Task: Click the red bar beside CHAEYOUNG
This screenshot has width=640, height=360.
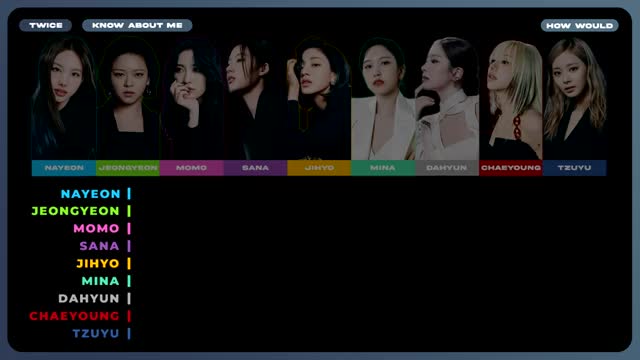Action: coord(129,316)
